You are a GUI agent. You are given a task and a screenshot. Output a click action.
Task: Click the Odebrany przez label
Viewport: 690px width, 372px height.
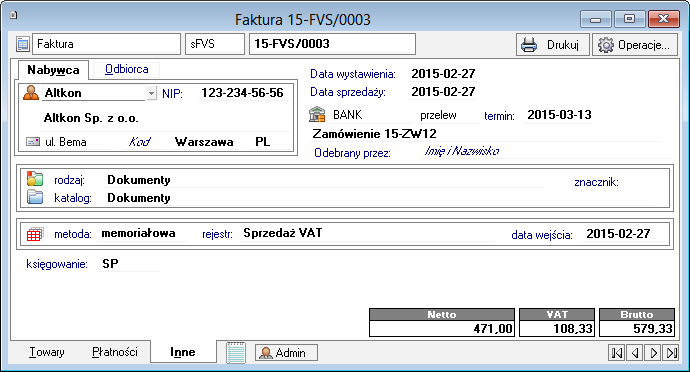352,153
